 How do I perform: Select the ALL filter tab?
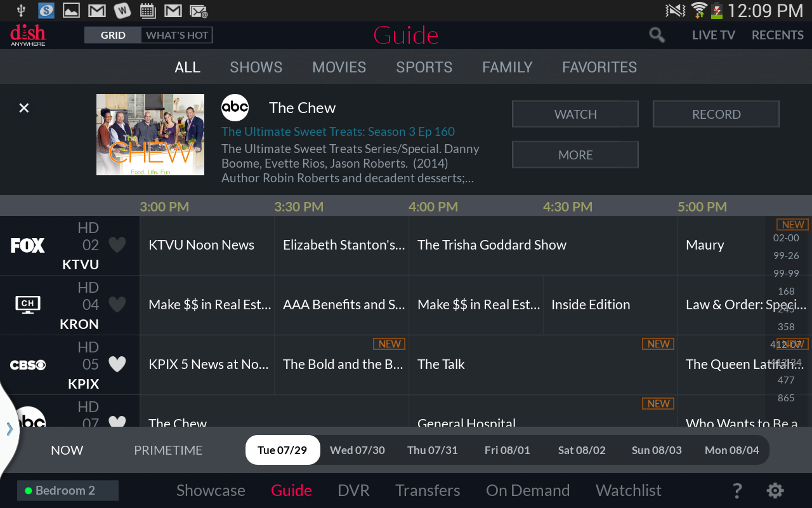pyautogui.click(x=188, y=67)
